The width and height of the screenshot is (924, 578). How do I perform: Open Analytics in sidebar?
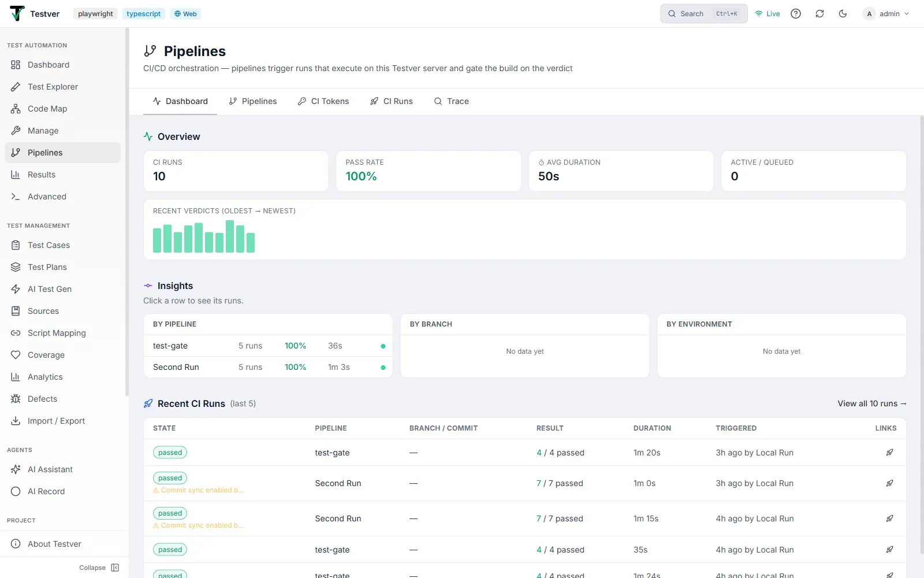pyautogui.click(x=62, y=377)
